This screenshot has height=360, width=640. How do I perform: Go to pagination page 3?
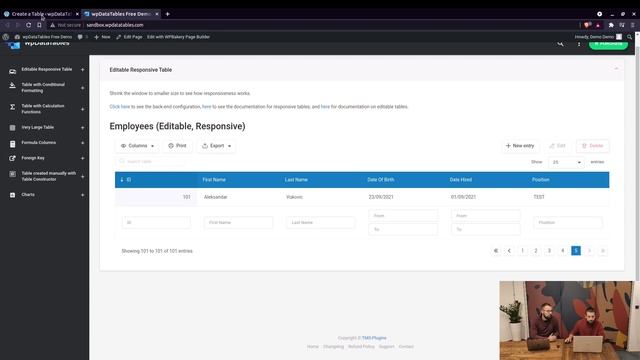tap(549, 251)
